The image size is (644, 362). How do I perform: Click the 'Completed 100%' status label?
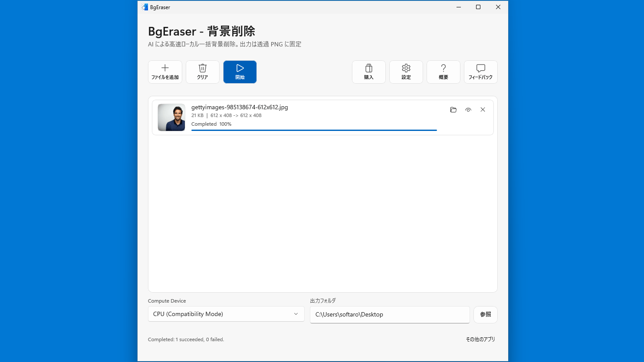[x=211, y=124]
